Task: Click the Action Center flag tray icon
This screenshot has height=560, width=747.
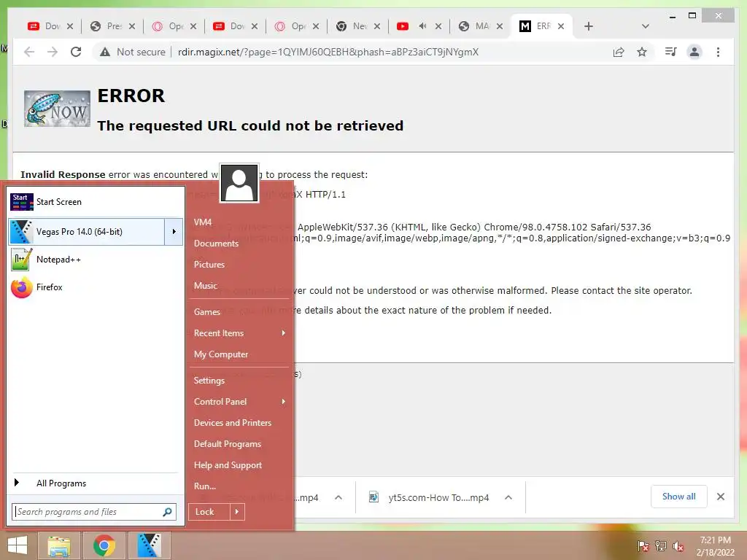Action: [643, 546]
